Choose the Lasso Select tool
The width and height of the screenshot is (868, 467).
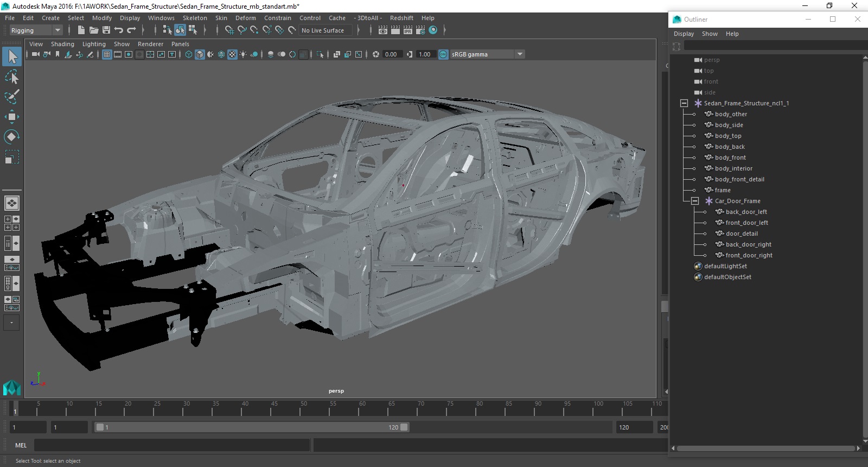coord(12,77)
